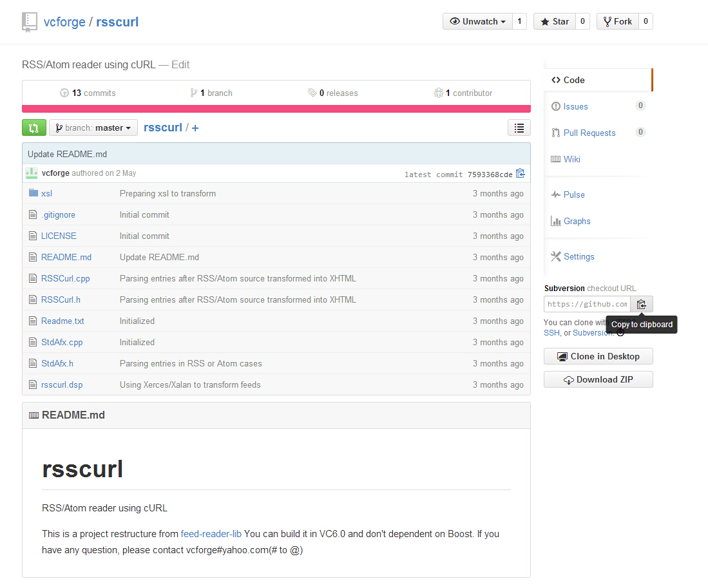
Task: Click the latest commit hash 7593368cde
Action: 490,175
